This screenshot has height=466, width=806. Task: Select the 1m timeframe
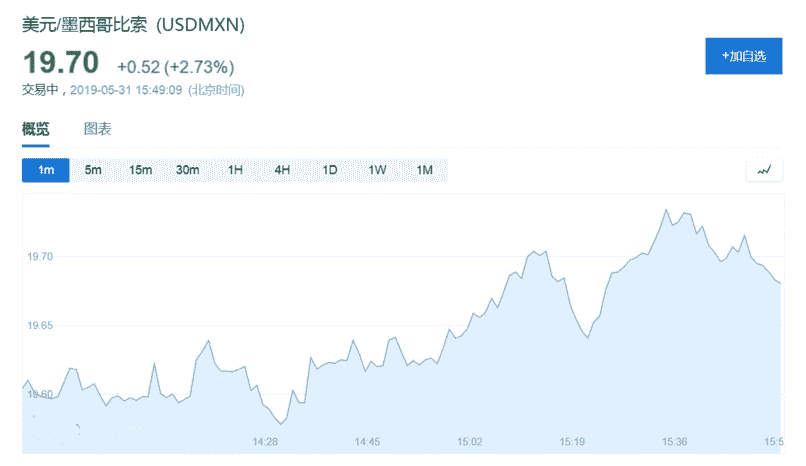[x=46, y=170]
